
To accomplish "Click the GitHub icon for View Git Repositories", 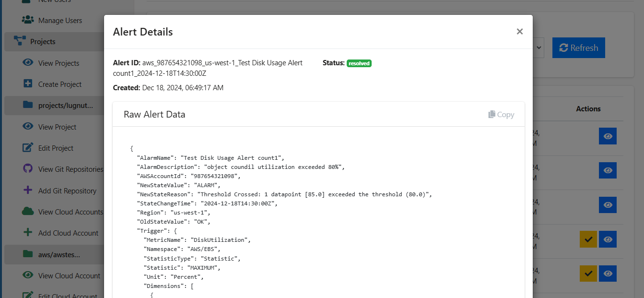I will click(x=28, y=169).
